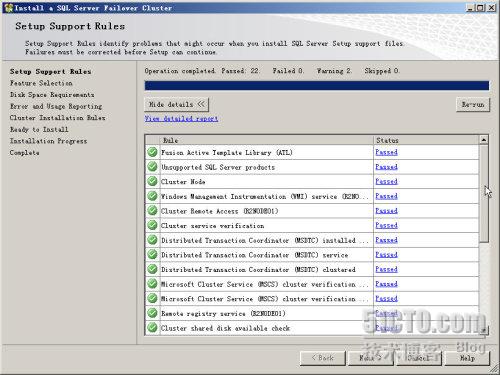The image size is (500, 375).
Task: Collapse details with Hide details button
Action: 176,105
